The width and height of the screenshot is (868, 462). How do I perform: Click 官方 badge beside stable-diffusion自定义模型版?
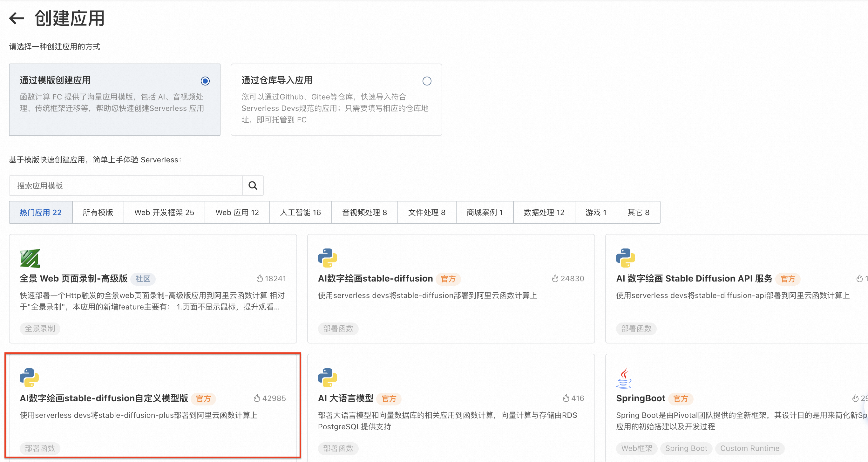(x=204, y=399)
